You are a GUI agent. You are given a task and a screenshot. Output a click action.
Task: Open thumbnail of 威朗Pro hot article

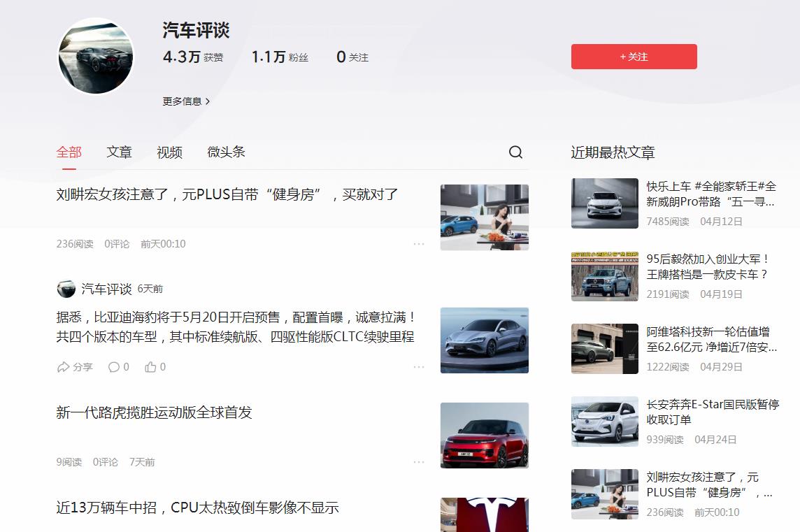[605, 203]
